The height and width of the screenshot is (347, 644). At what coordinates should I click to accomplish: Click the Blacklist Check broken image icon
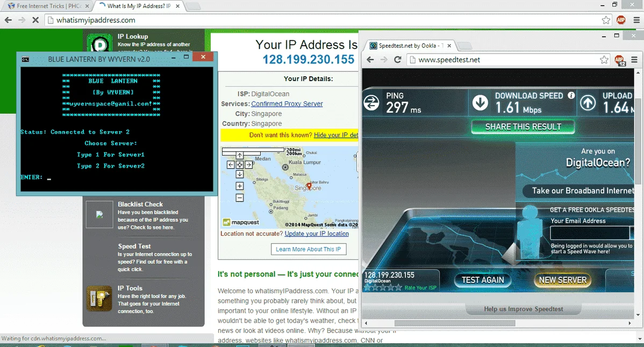point(99,214)
